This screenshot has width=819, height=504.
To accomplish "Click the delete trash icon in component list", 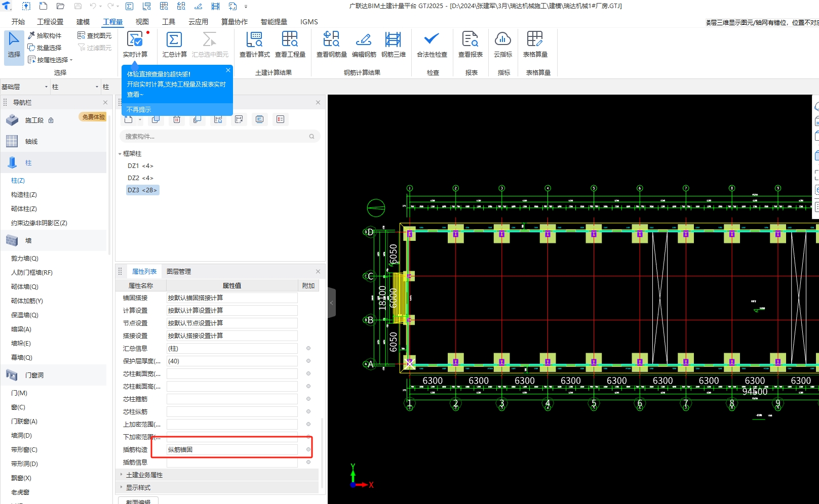I will [177, 119].
